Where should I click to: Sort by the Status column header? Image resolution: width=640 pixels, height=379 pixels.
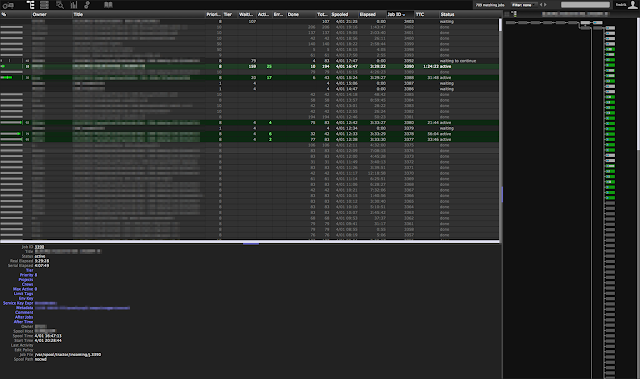click(x=469, y=14)
